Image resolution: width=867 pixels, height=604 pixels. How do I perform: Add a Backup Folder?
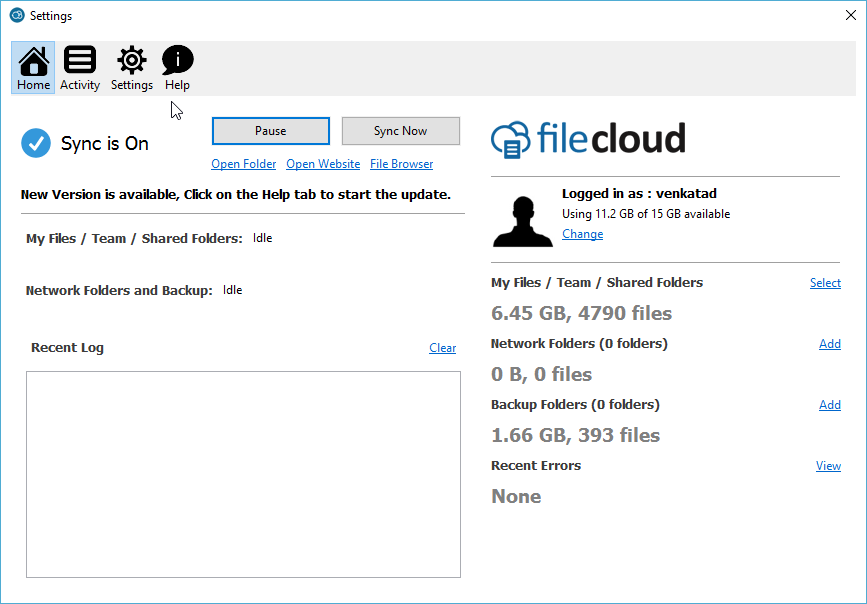830,405
